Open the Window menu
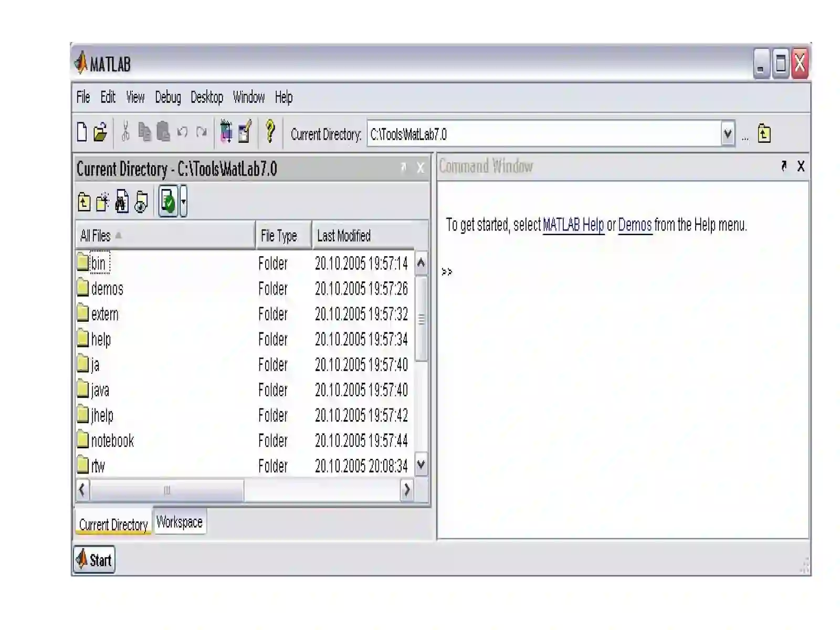The height and width of the screenshot is (630, 840). (249, 97)
